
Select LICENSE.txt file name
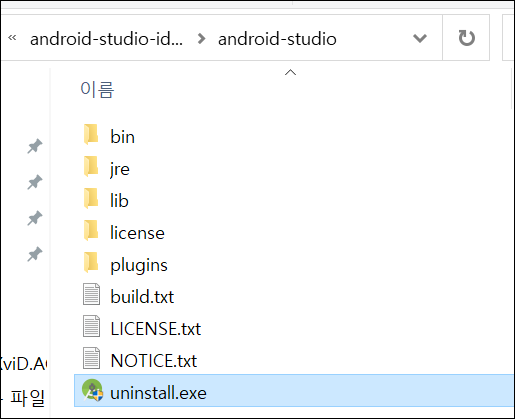[156, 329]
